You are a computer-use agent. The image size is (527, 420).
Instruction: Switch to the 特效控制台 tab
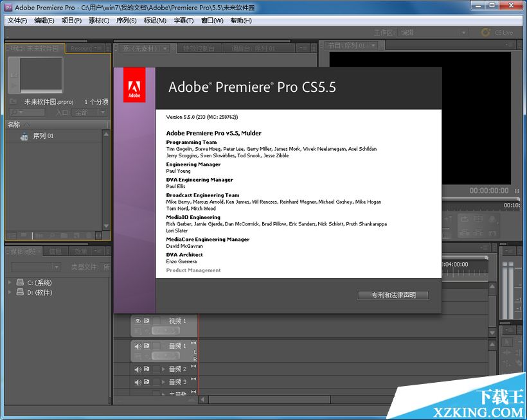tap(199, 49)
